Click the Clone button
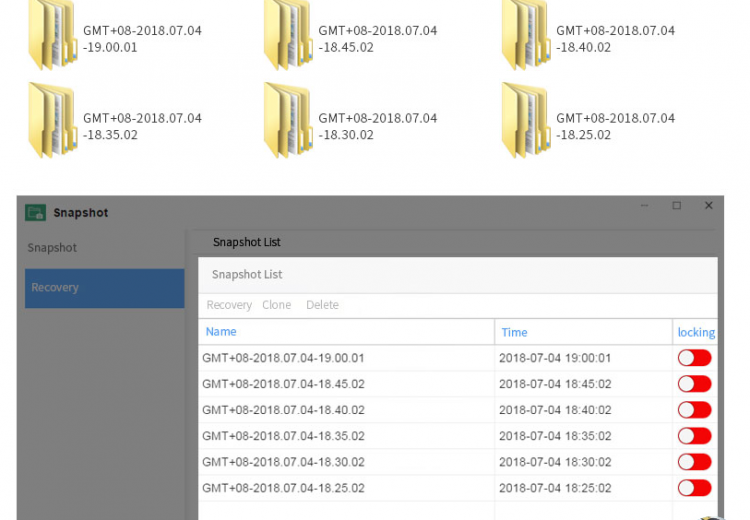This screenshot has width=750, height=520. (x=276, y=305)
